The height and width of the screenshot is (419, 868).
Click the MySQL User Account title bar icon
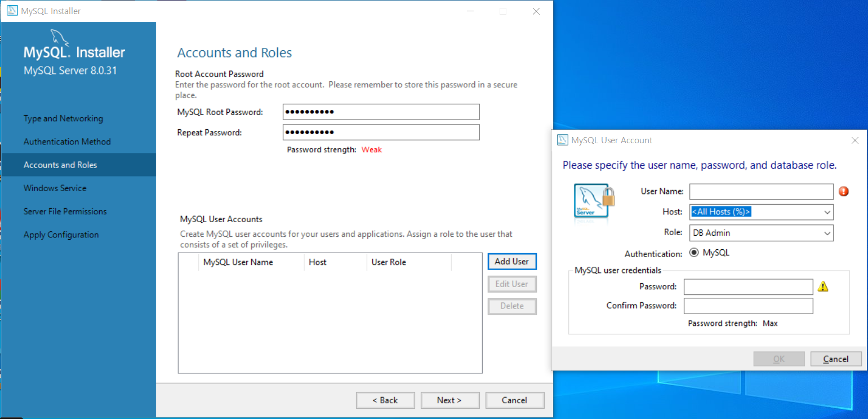click(x=562, y=140)
